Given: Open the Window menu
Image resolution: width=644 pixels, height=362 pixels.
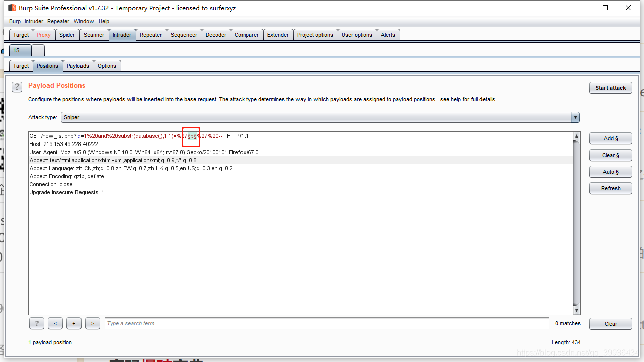Looking at the screenshot, I should (x=84, y=21).
